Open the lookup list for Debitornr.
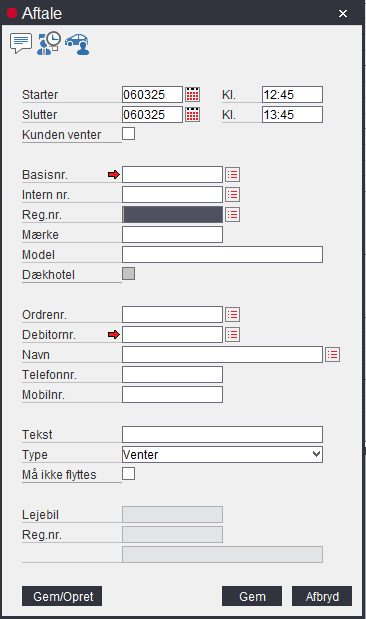The height and width of the screenshot is (619, 366). point(233,335)
